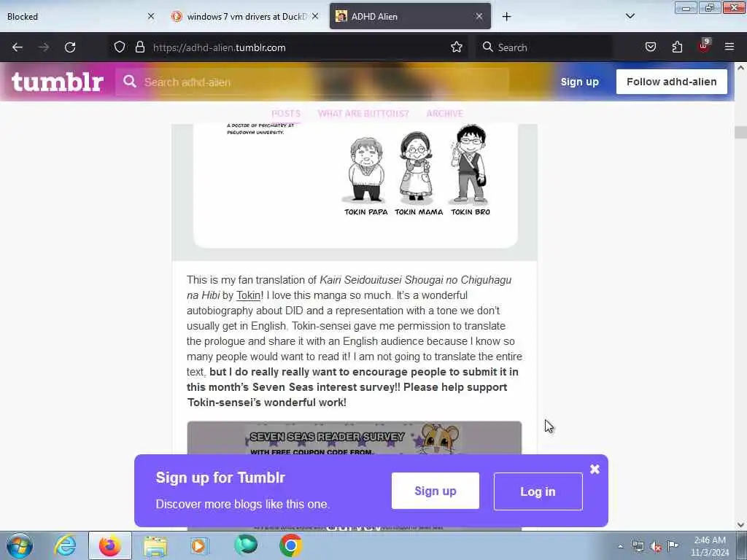The height and width of the screenshot is (560, 747).
Task: Select the ADHD Alien tab
Action: pyautogui.click(x=410, y=16)
